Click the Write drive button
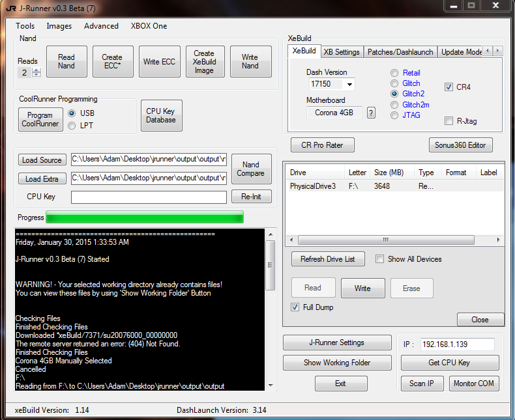Image resolution: width=515 pixels, height=420 pixels. (x=362, y=288)
